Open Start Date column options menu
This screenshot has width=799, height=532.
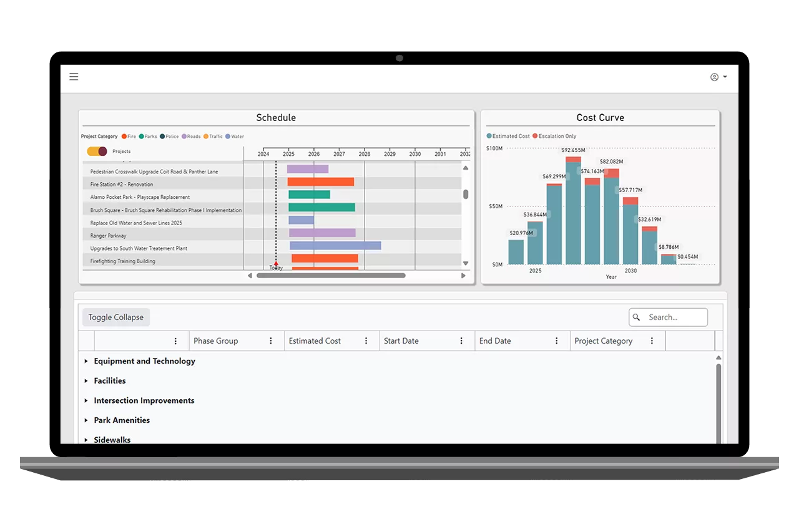tap(461, 341)
